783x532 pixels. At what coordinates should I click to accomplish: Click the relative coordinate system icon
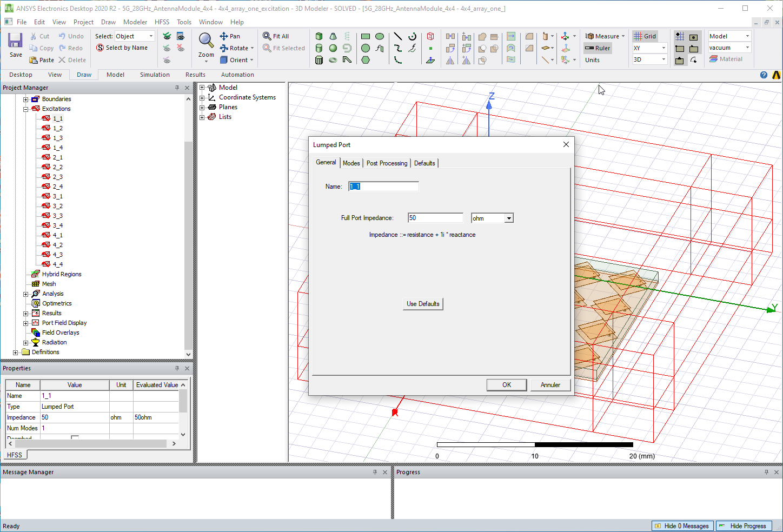click(x=565, y=36)
